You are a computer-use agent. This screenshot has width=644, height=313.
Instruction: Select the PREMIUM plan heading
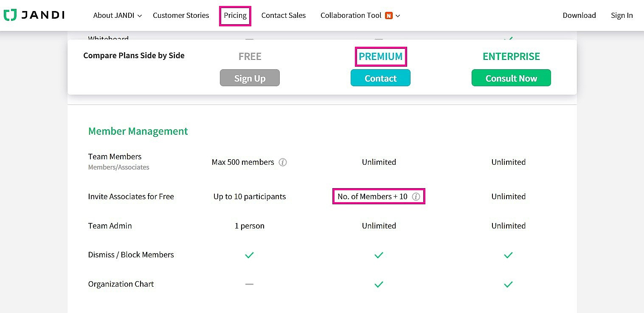(x=380, y=56)
